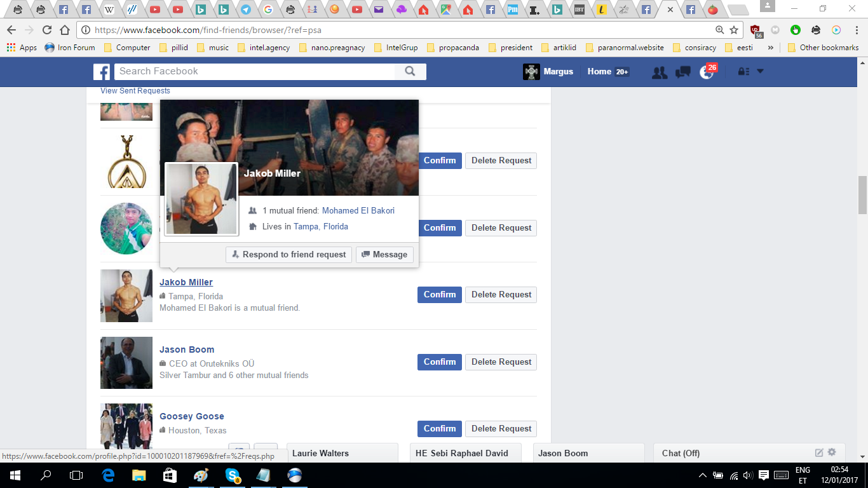The image size is (868, 488).
Task: Open the Windows Start menu
Action: [15, 475]
